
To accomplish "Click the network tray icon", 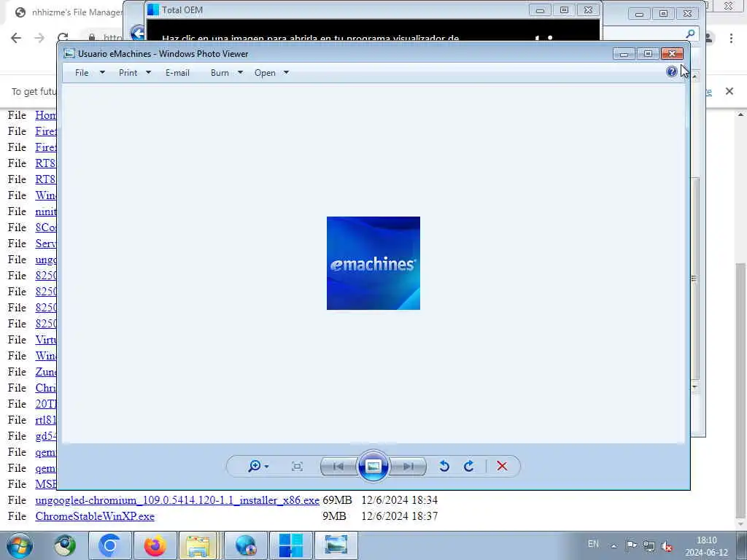I will click(x=649, y=545).
